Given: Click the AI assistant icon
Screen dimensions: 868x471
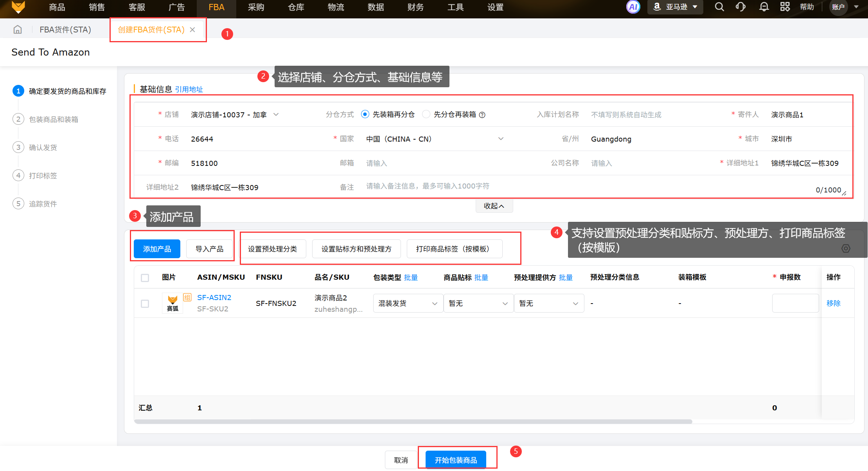Looking at the screenshot, I should 633,7.
